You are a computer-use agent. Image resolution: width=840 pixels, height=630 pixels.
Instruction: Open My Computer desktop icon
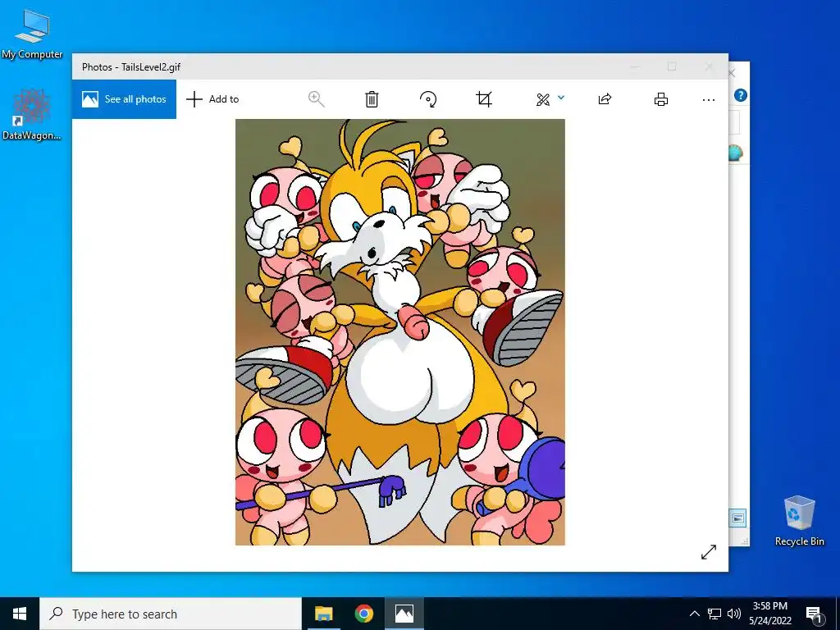[x=32, y=34]
